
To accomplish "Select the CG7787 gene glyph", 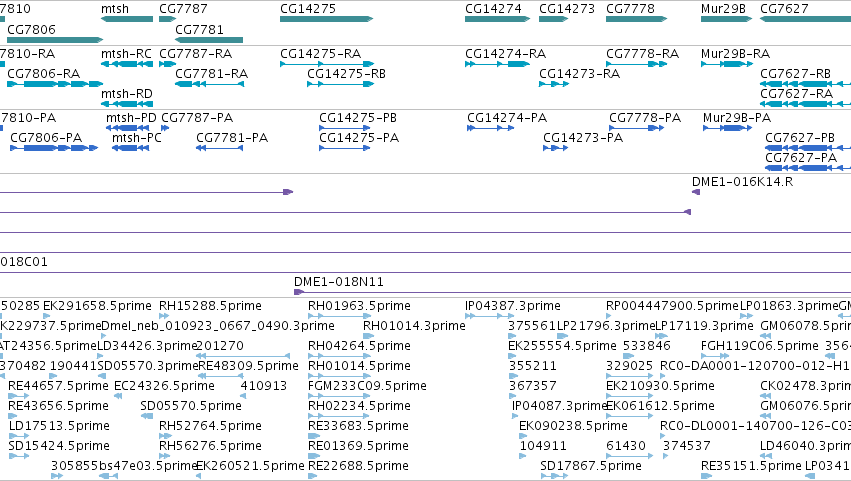I will (x=167, y=19).
